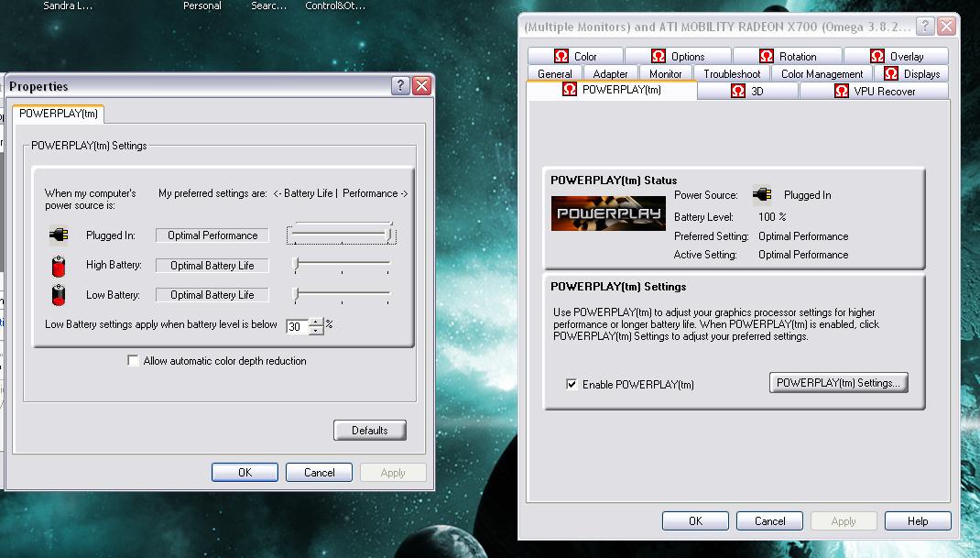
Task: Increase low battery percentage with up arrow
Action: (x=316, y=323)
